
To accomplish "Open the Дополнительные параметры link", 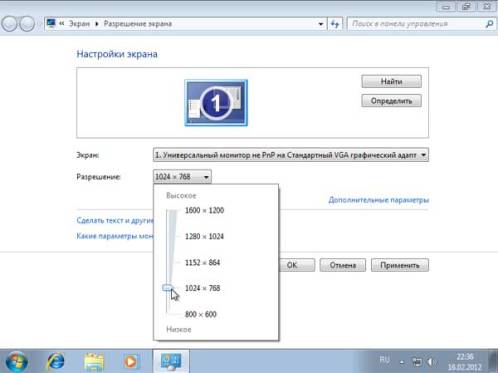I will 379,200.
